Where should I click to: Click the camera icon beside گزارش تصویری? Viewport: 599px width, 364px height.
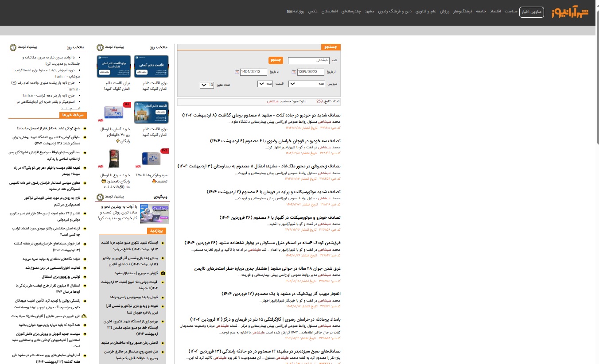point(163,273)
